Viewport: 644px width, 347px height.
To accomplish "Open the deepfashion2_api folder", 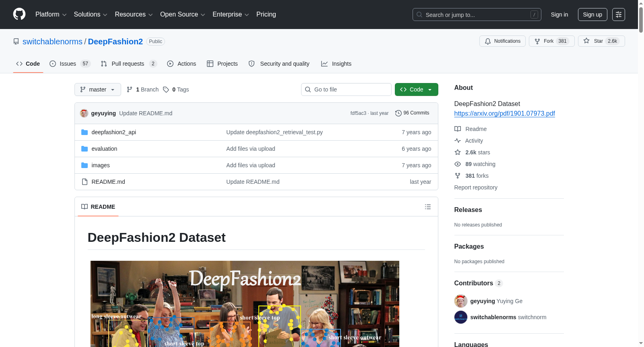I will (114, 132).
